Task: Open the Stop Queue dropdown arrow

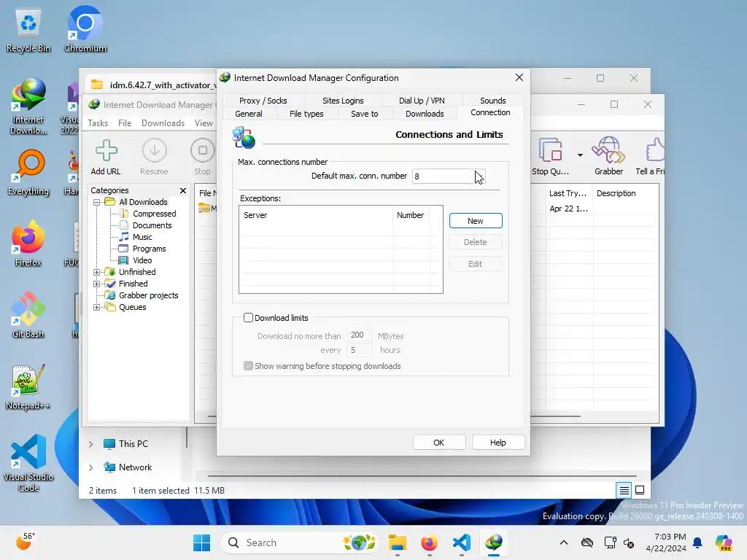Action: pyautogui.click(x=580, y=155)
